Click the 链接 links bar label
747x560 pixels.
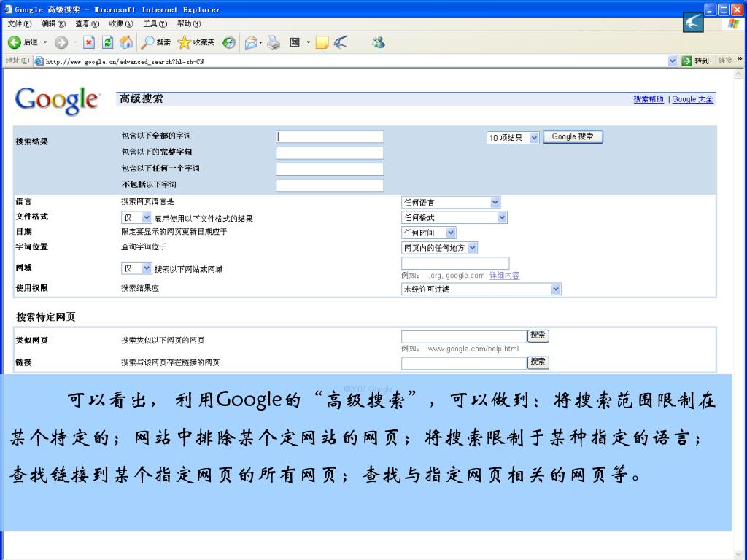(x=724, y=61)
